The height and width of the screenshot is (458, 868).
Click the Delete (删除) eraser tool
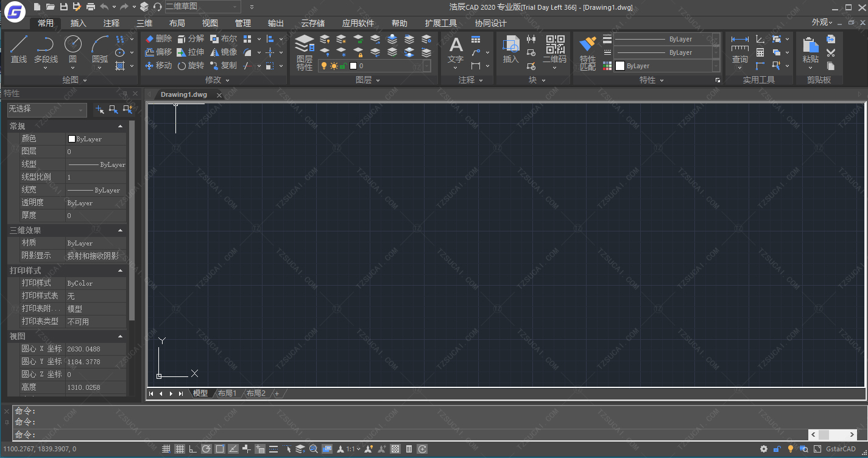(158, 39)
